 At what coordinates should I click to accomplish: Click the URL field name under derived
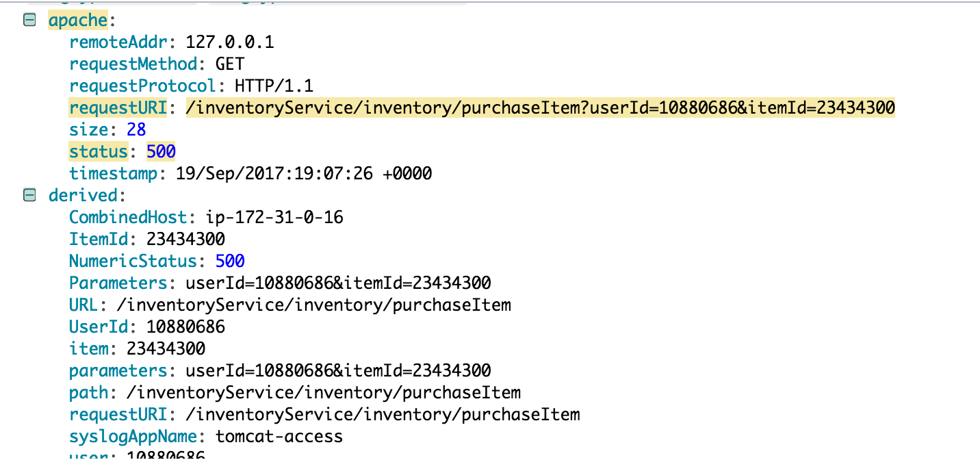pos(83,305)
